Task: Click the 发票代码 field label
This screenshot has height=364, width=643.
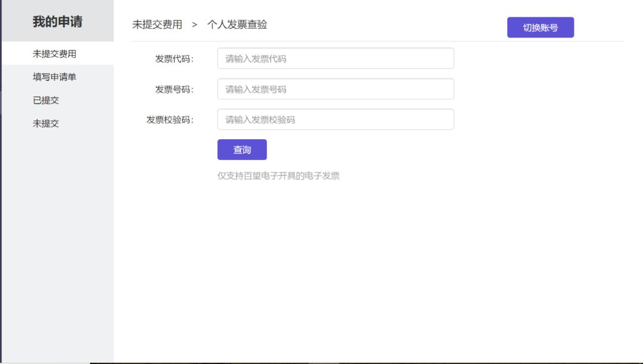Action: tap(174, 59)
